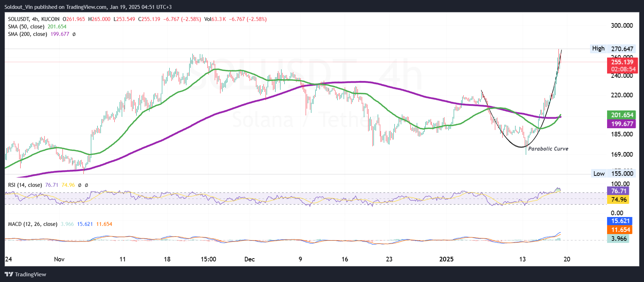Select the SMA (200, close) indicator label
Screen dimensions: 644x282
(x=28, y=34)
